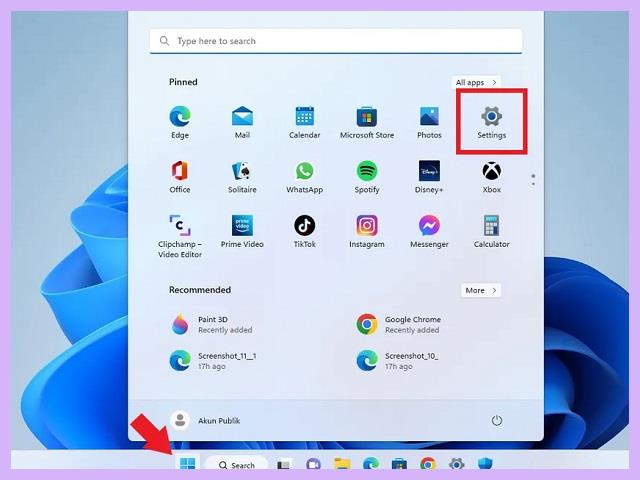Launch WhatsApp
The height and width of the screenshot is (480, 640).
(x=304, y=177)
